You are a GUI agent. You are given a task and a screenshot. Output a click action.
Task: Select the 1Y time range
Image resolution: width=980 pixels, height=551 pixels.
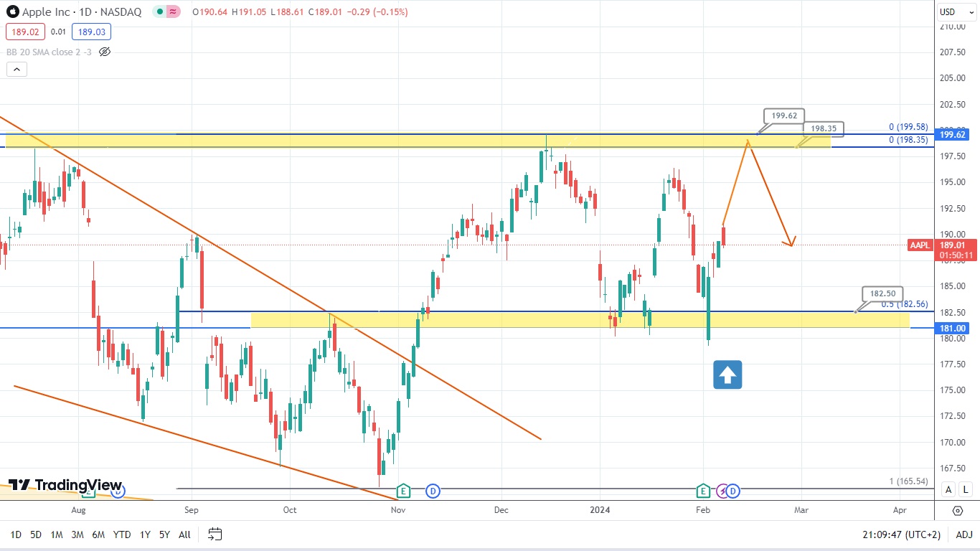pyautogui.click(x=145, y=534)
